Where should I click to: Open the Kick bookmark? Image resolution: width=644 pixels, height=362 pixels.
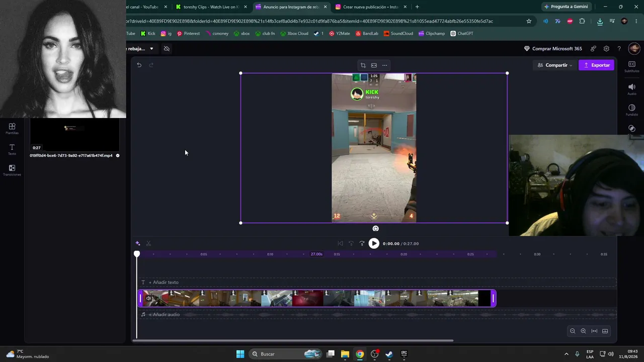click(148, 34)
